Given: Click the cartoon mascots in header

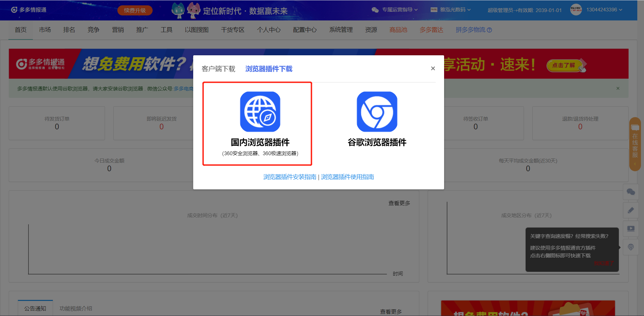Looking at the screenshot, I should coord(186,10).
